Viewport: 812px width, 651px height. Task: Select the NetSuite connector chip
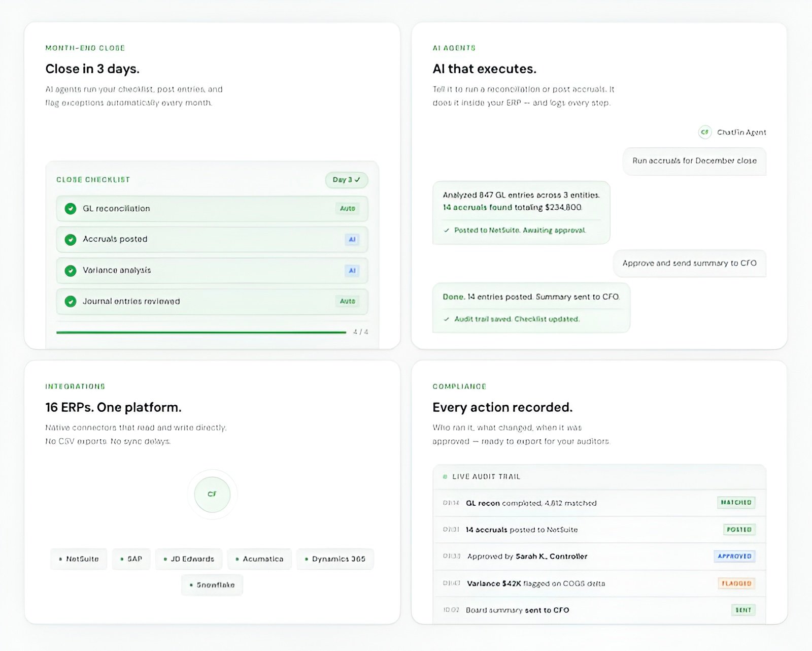[79, 559]
